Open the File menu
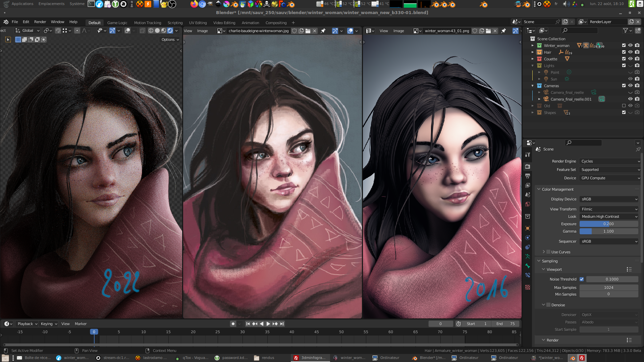This screenshot has height=362, width=644. tap(15, 22)
